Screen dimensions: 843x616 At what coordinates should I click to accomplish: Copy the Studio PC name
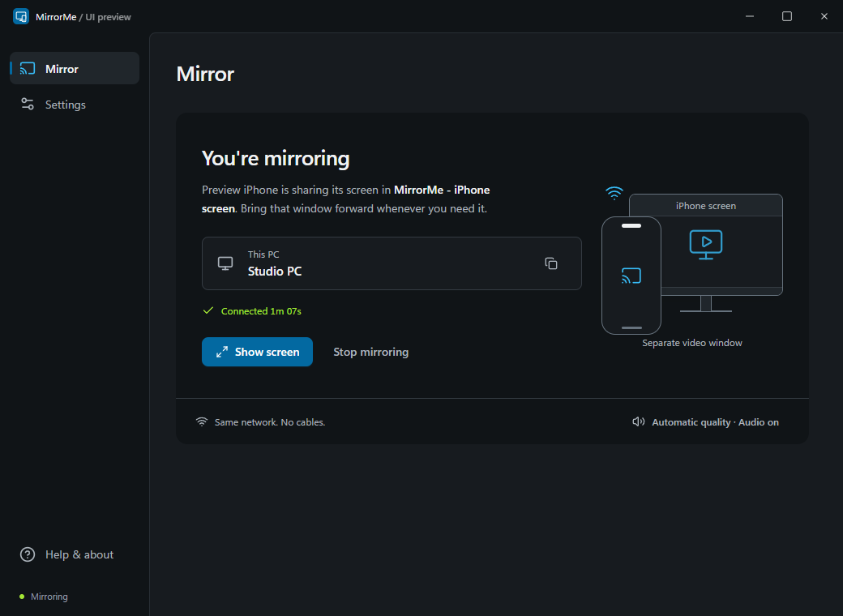pyautogui.click(x=551, y=263)
